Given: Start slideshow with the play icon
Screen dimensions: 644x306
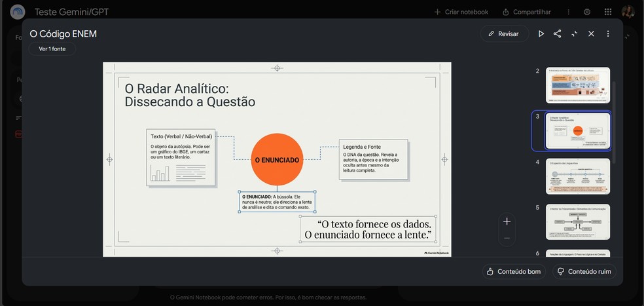Looking at the screenshot, I should click(x=541, y=33).
